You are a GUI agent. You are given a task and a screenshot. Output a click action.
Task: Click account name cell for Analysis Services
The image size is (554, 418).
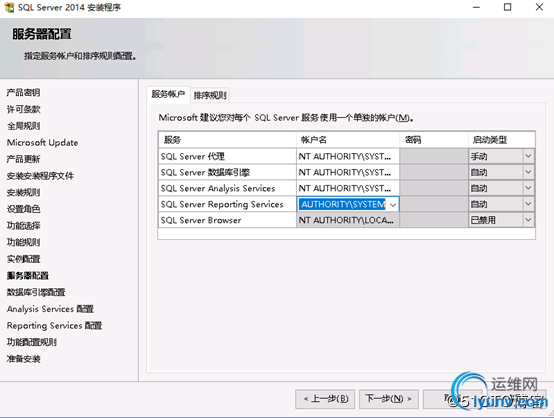[348, 188]
